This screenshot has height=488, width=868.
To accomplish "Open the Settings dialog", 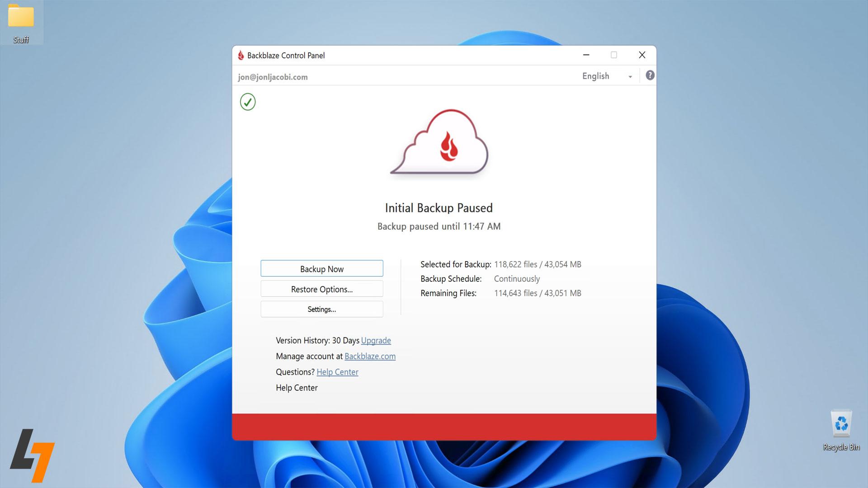I will click(321, 309).
